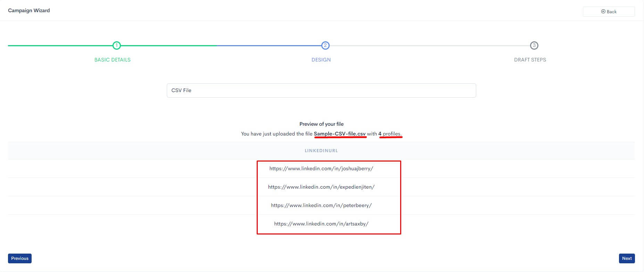
Task: Click the expedienjiten LinkedIn URL
Action: 321,187
